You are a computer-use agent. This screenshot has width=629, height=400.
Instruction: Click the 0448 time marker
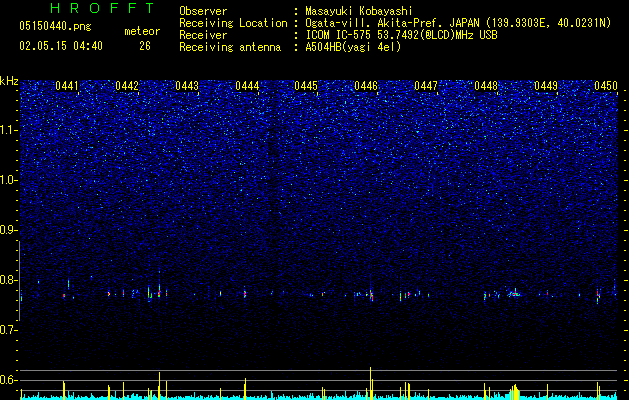click(486, 86)
